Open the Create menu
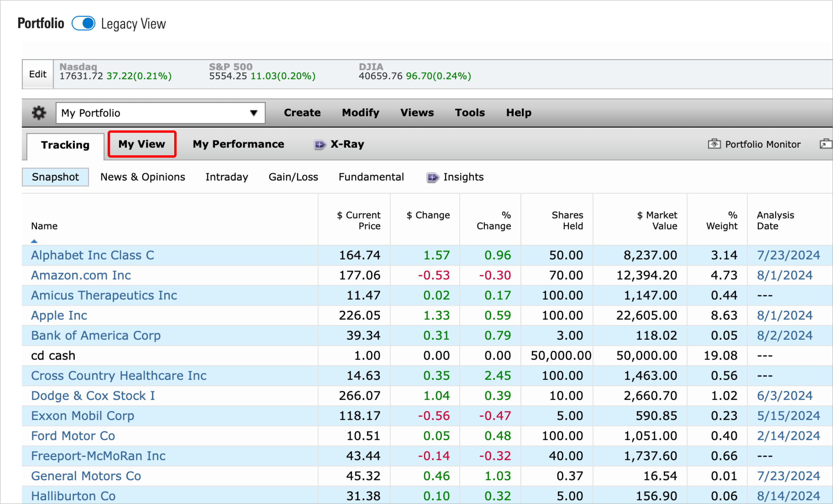Image resolution: width=833 pixels, height=504 pixels. coord(302,113)
